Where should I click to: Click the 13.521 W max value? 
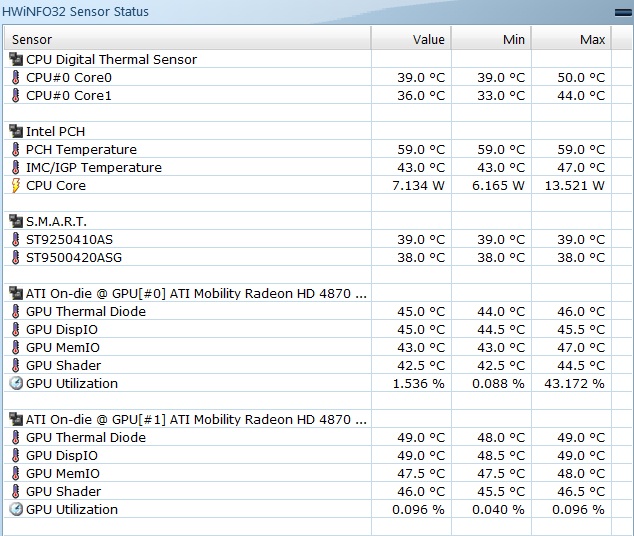click(x=575, y=186)
